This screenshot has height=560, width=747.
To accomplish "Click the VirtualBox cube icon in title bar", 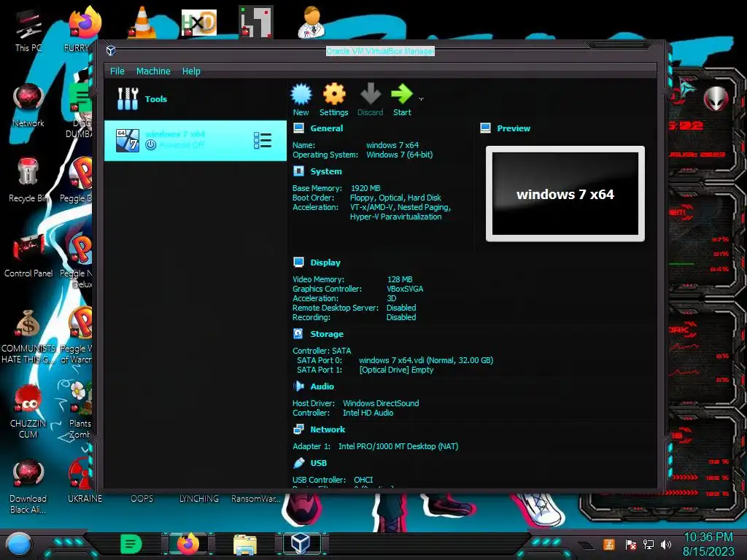I will coord(111,50).
